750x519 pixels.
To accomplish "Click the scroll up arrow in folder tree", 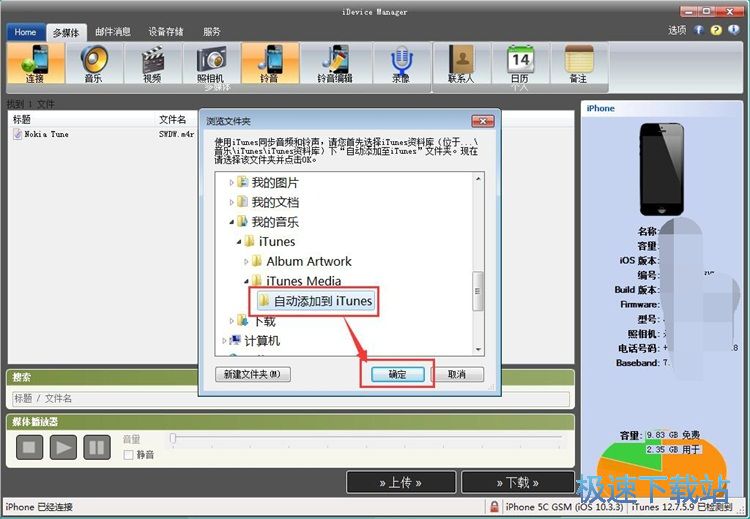I will coord(478,178).
